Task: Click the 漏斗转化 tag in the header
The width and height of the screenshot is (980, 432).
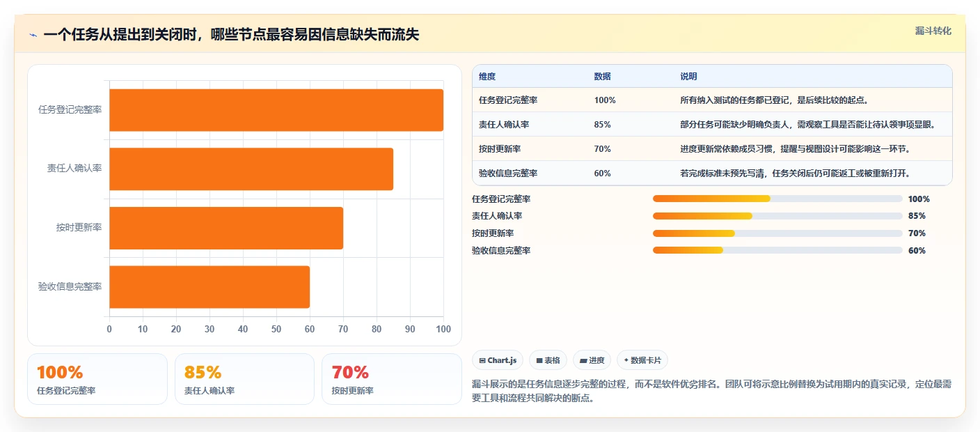Action: tap(933, 31)
